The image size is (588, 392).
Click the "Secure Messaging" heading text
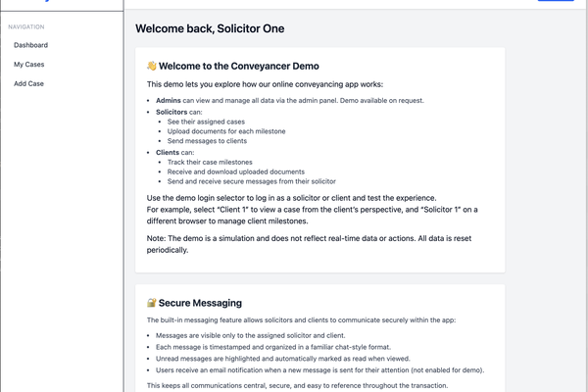point(201,303)
